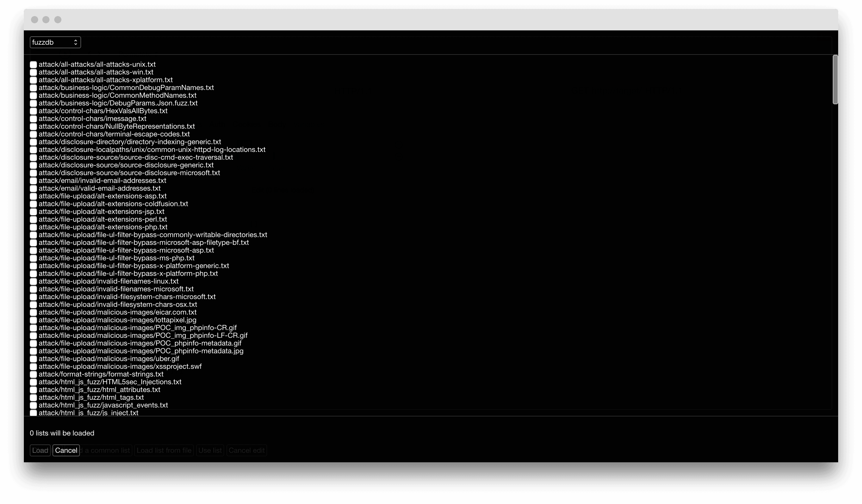This screenshot has width=862, height=504.
Task: Check all-attacks-unix.txt checkbox
Action: pos(33,65)
